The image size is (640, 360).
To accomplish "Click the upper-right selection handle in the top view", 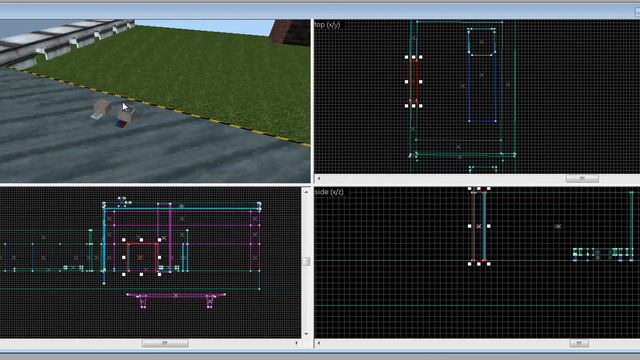I will tap(421, 57).
